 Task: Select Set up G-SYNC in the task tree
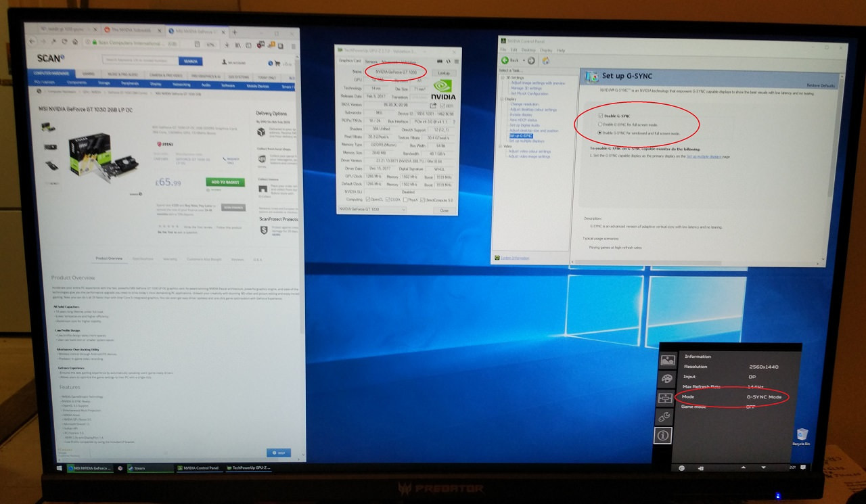pos(521,136)
